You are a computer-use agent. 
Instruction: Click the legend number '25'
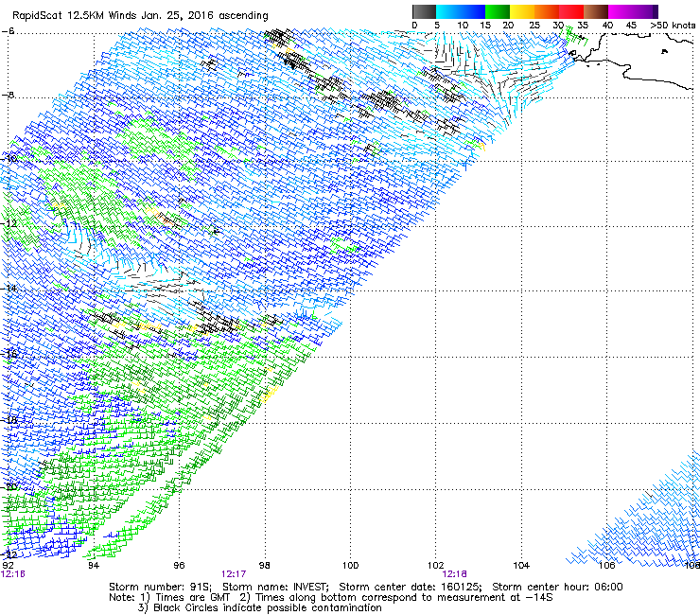[534, 26]
